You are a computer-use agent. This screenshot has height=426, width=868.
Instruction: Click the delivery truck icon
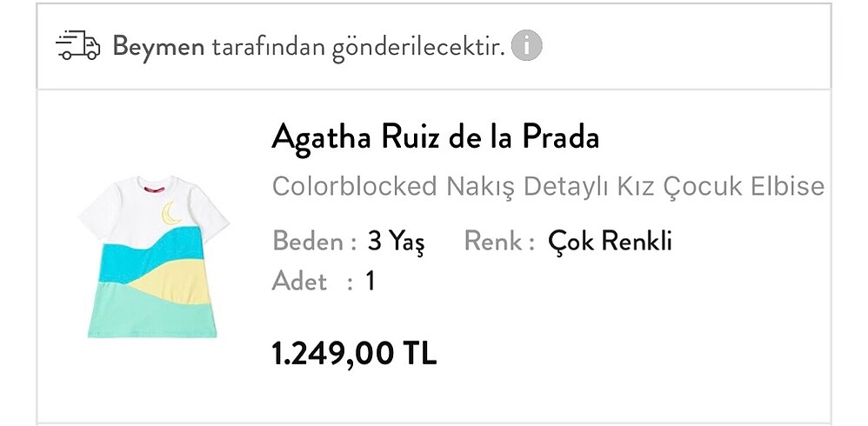click(x=77, y=46)
